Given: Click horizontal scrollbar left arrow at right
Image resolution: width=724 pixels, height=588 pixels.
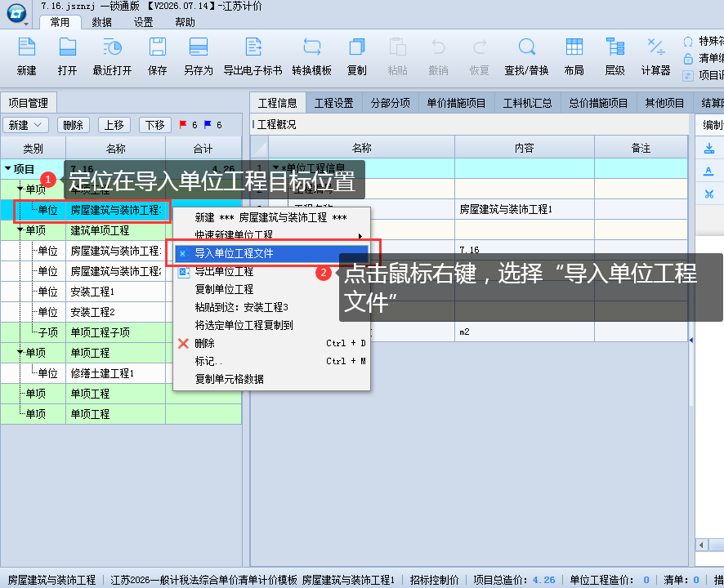Looking at the screenshot, I should pos(701,545).
